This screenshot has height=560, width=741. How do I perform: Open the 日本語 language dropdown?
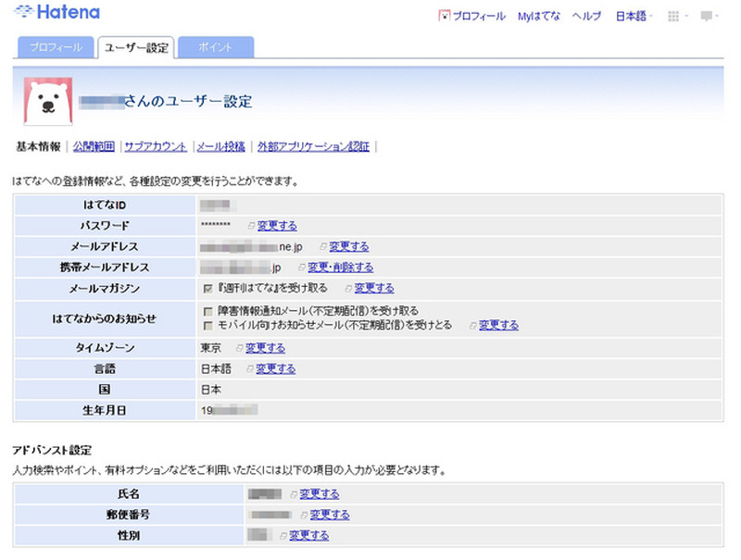tap(630, 15)
